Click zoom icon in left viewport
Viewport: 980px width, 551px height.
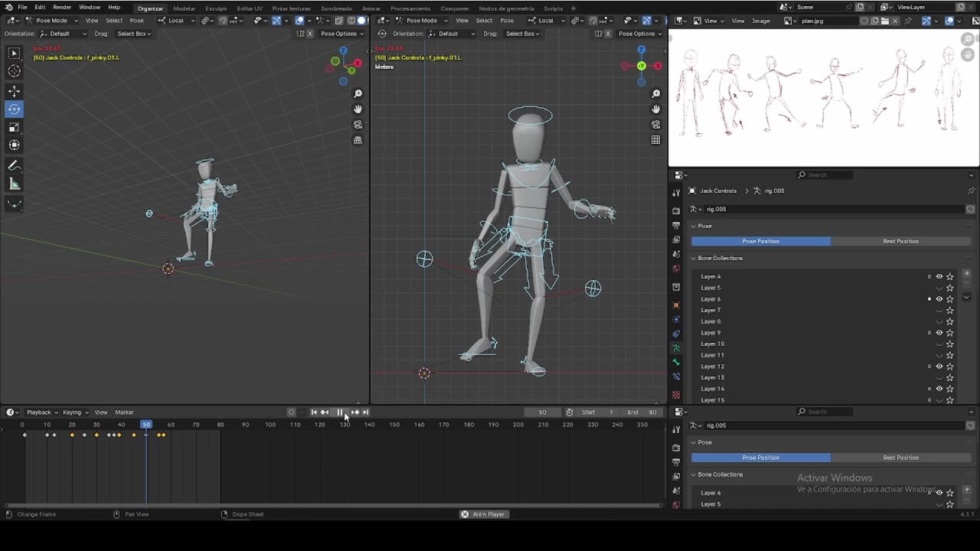[358, 93]
